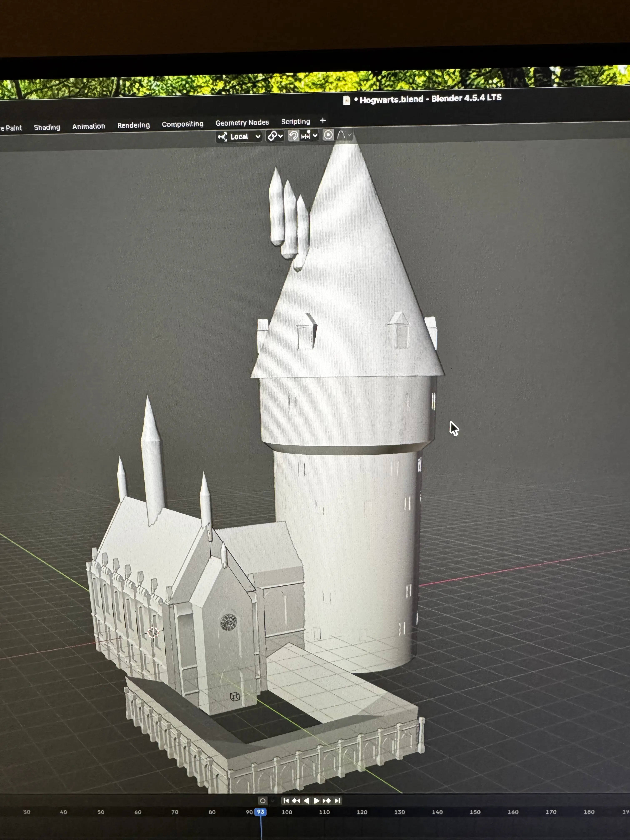
Task: Switch to the Animation workspace tab
Action: click(89, 126)
